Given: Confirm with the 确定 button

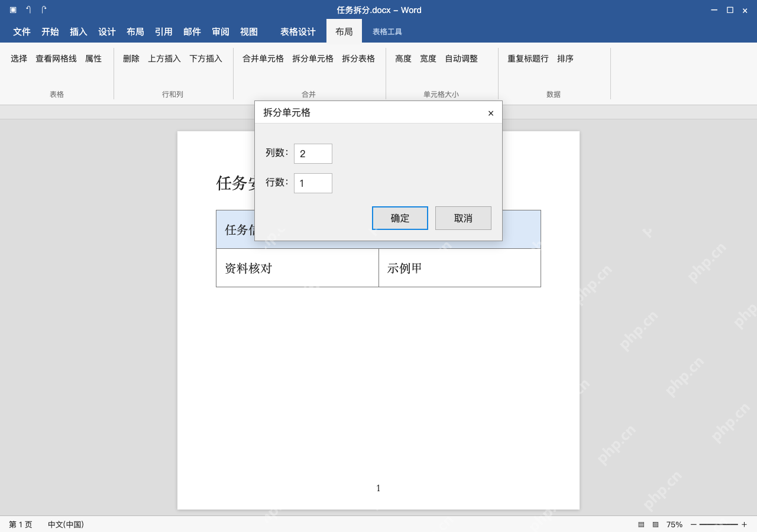Looking at the screenshot, I should click(400, 218).
